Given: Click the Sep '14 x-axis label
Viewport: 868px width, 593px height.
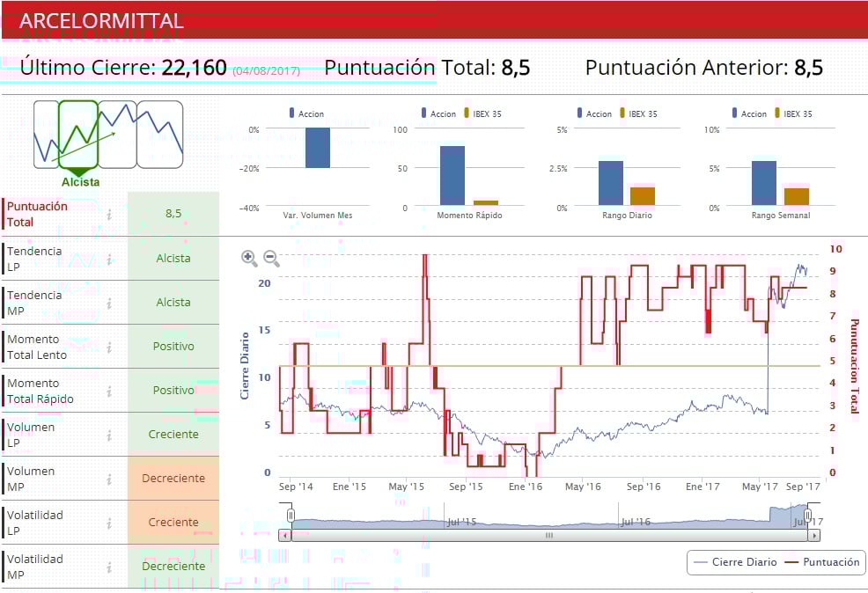Looking at the screenshot, I should point(296,487).
